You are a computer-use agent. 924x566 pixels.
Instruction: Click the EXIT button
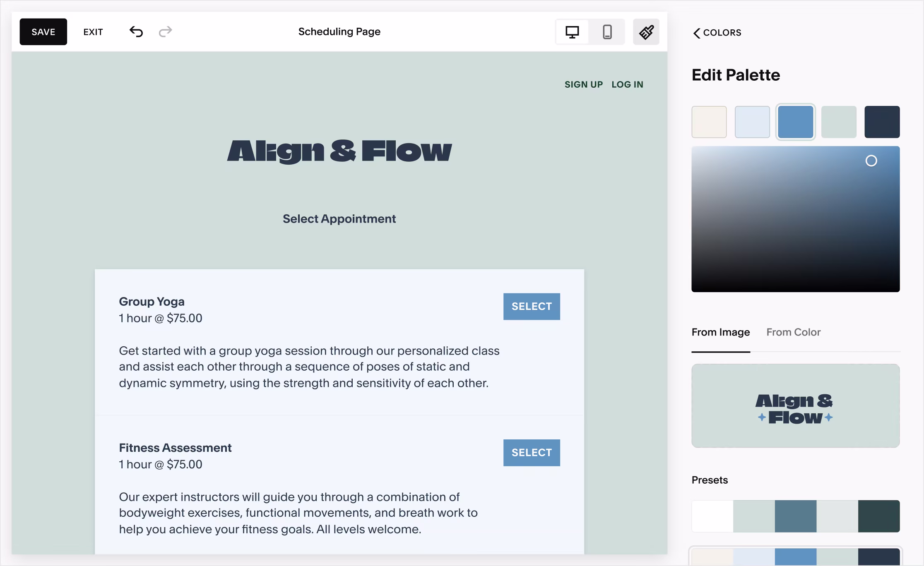coord(93,32)
